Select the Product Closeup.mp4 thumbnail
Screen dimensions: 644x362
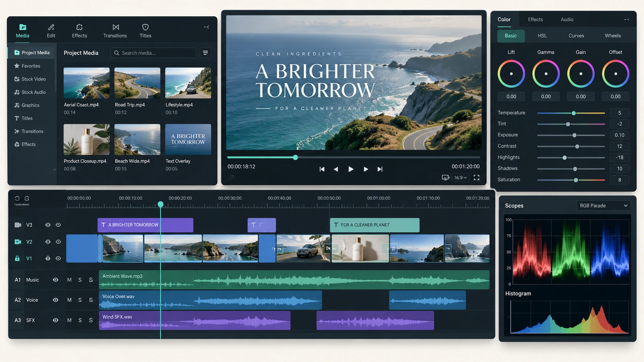point(87,139)
